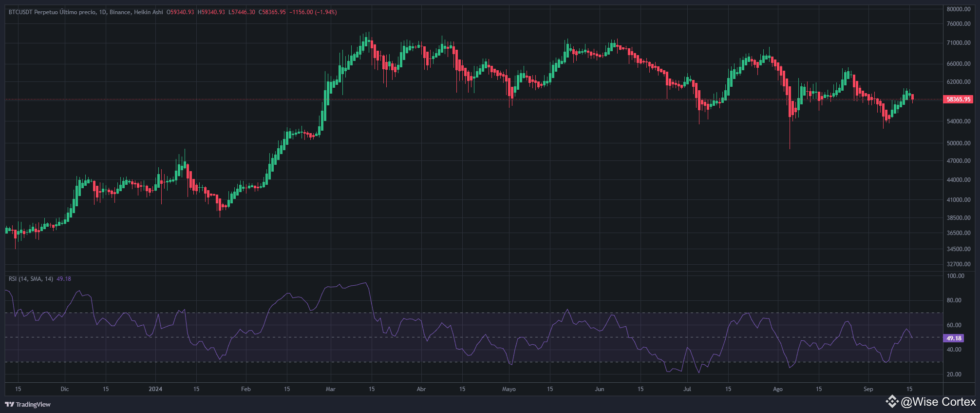Click the 32700.00 price scale label
Viewport: 980px width, 413px height.
click(959, 264)
